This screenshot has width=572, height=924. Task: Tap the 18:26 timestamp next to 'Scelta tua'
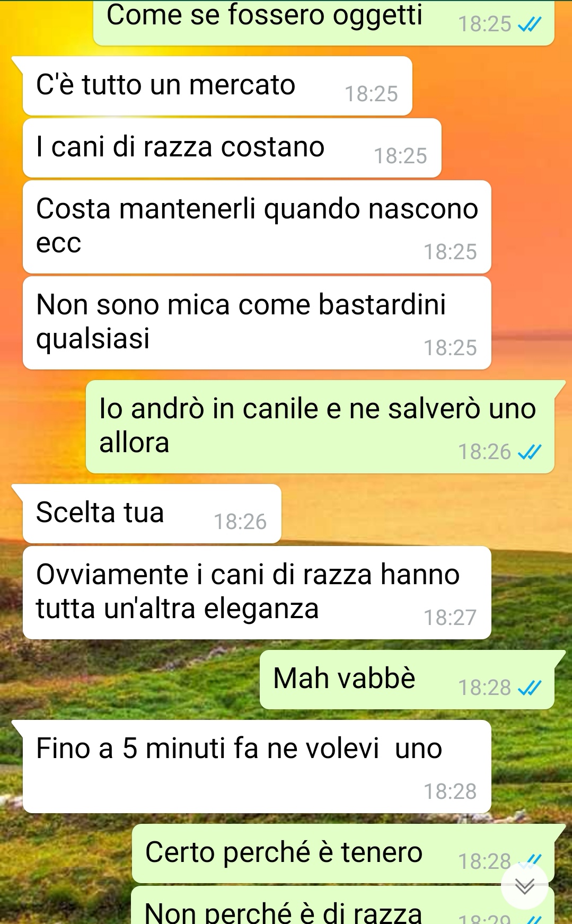click(240, 522)
